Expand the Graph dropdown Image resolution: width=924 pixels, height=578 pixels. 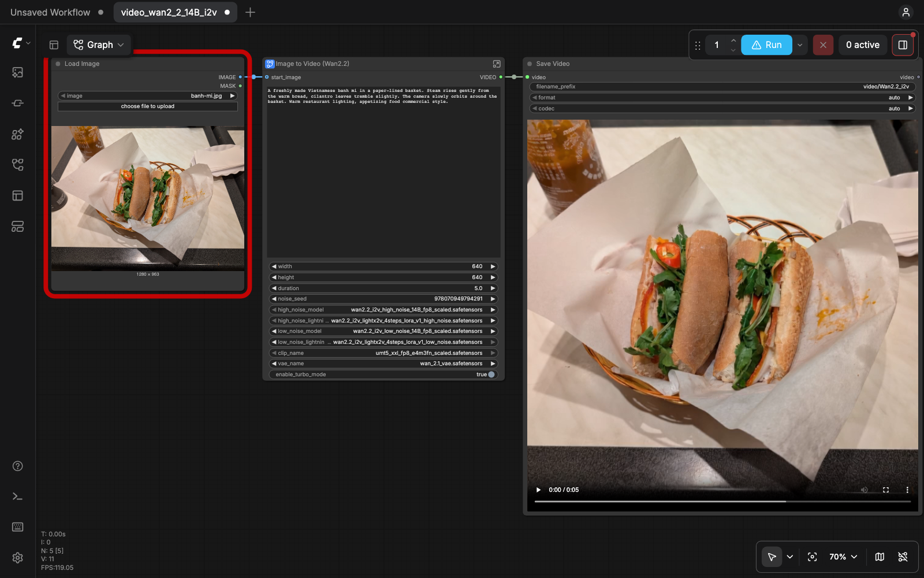point(99,45)
